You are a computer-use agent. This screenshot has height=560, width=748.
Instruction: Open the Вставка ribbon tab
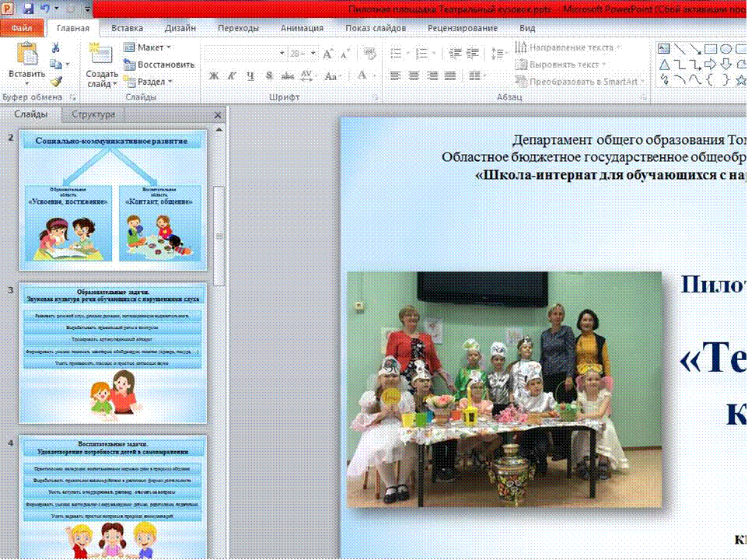(127, 28)
